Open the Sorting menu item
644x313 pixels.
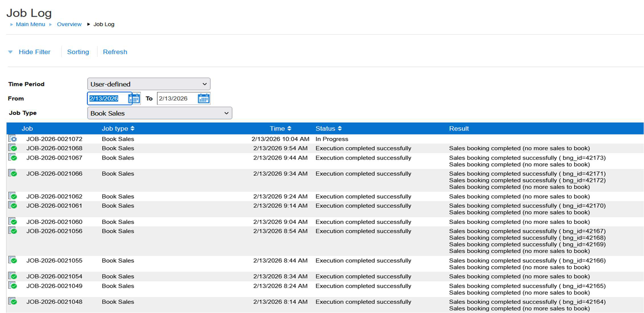pyautogui.click(x=78, y=52)
